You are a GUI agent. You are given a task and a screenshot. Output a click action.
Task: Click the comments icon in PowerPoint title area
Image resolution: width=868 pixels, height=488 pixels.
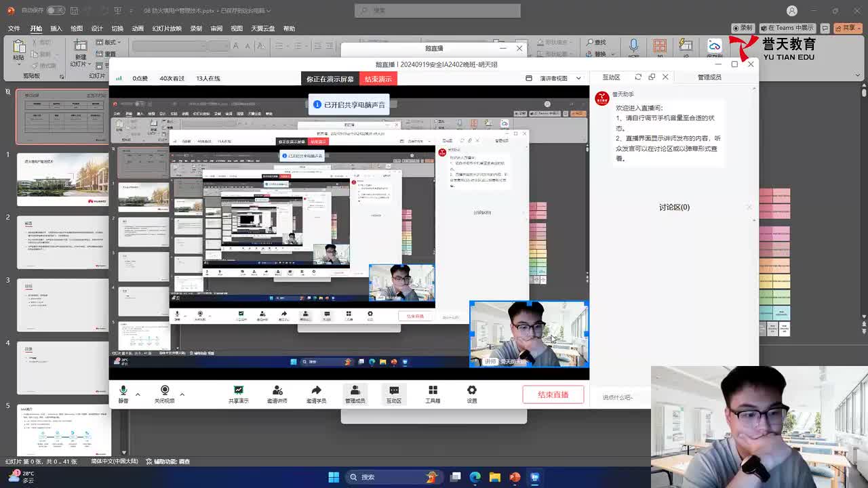(825, 28)
